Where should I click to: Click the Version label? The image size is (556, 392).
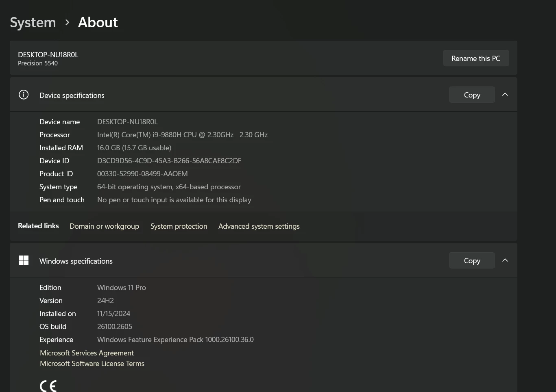[x=51, y=301]
